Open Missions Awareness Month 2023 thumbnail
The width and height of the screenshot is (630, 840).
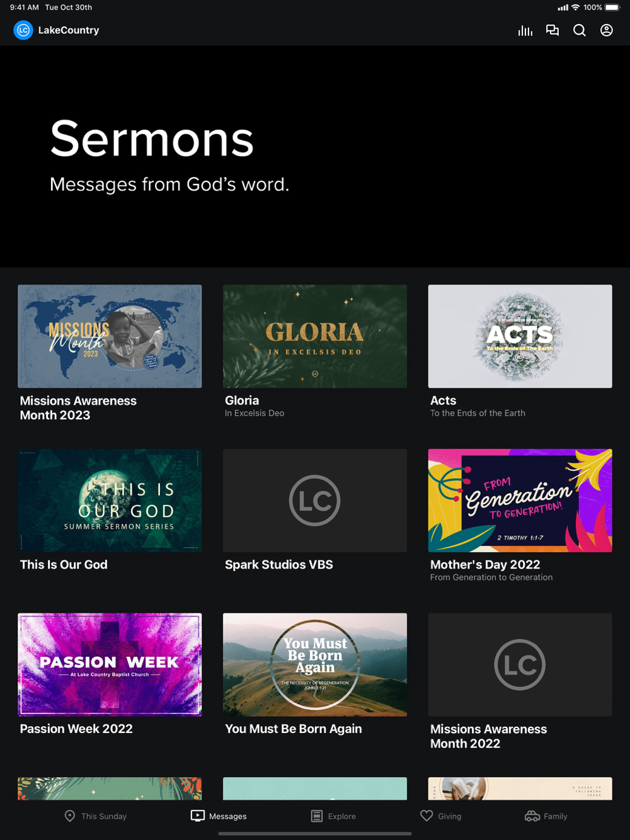click(110, 336)
